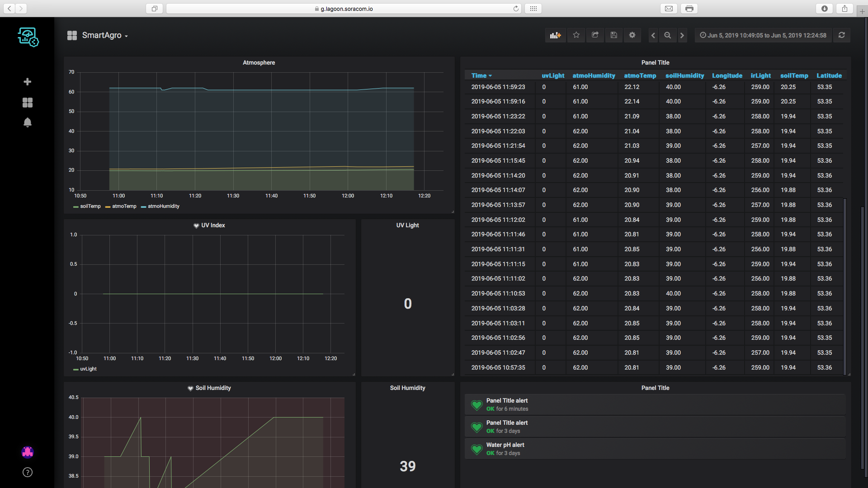This screenshot has height=488, width=868.
Task: Open the Water pH alert entry
Action: click(x=505, y=445)
